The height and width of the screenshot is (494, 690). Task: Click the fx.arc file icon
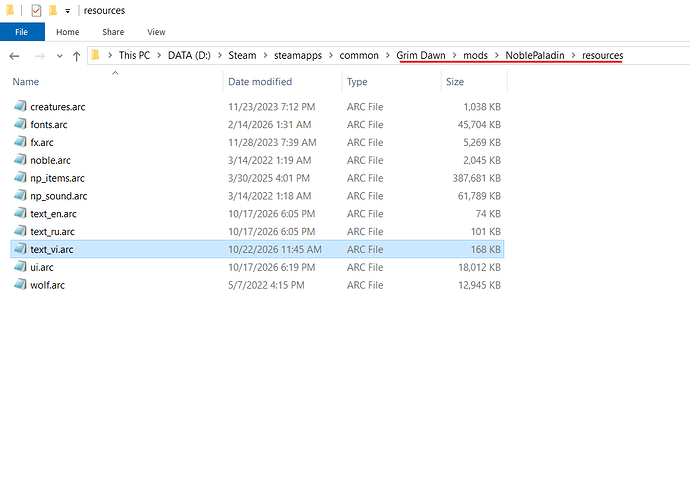point(20,142)
